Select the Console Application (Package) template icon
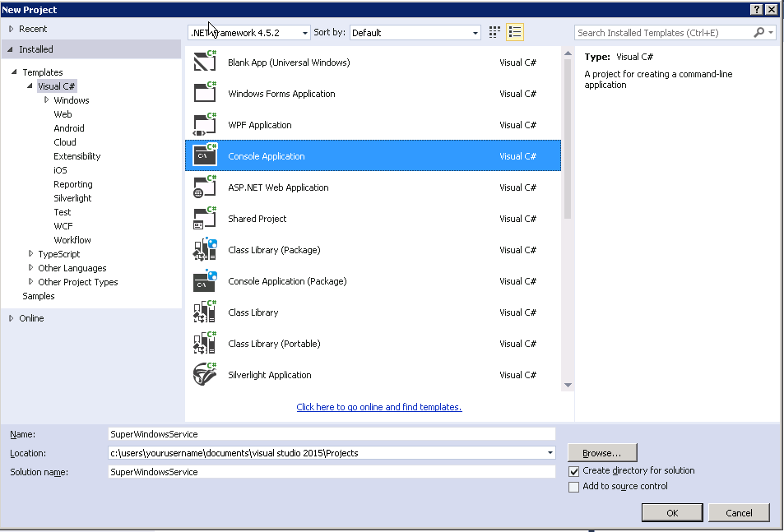The image size is (784, 532). [205, 280]
